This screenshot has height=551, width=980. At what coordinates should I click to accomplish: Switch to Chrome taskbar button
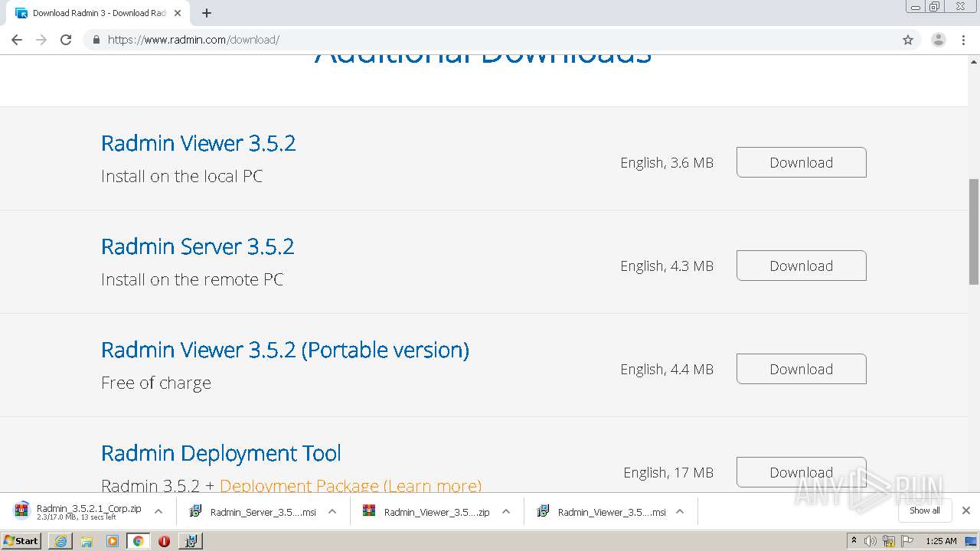(x=139, y=541)
